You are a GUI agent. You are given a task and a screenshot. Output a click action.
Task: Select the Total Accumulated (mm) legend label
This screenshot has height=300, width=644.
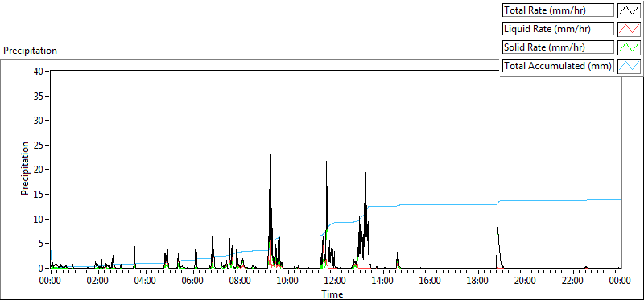[x=558, y=66]
